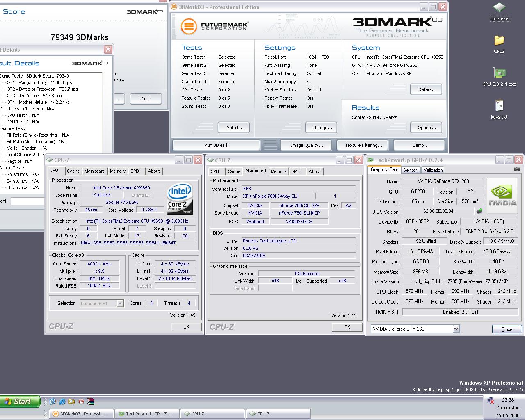The width and height of the screenshot is (525, 420).
Task: Click the NVIDIA SLI 'Enabled (2 GPUs)' field
Action: [460, 312]
